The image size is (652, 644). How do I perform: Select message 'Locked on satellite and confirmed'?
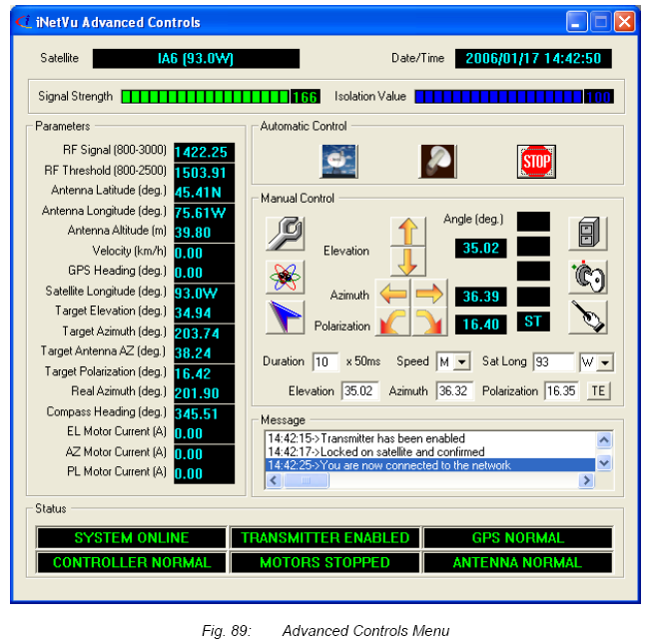tap(430, 451)
